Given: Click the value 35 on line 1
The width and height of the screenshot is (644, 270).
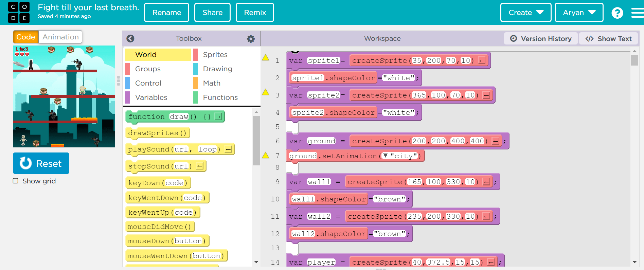Looking at the screenshot, I should tap(417, 60).
